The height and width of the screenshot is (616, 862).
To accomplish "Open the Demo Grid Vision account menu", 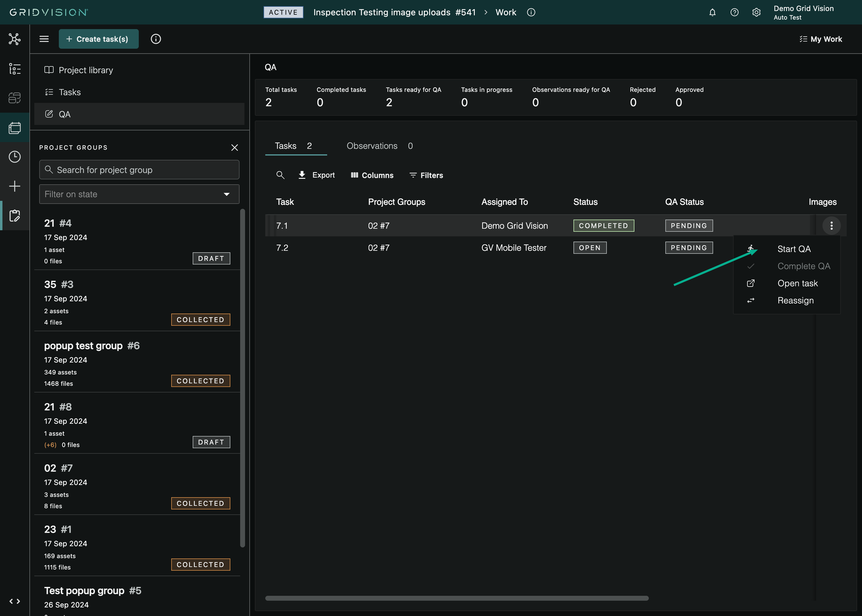I will point(803,12).
